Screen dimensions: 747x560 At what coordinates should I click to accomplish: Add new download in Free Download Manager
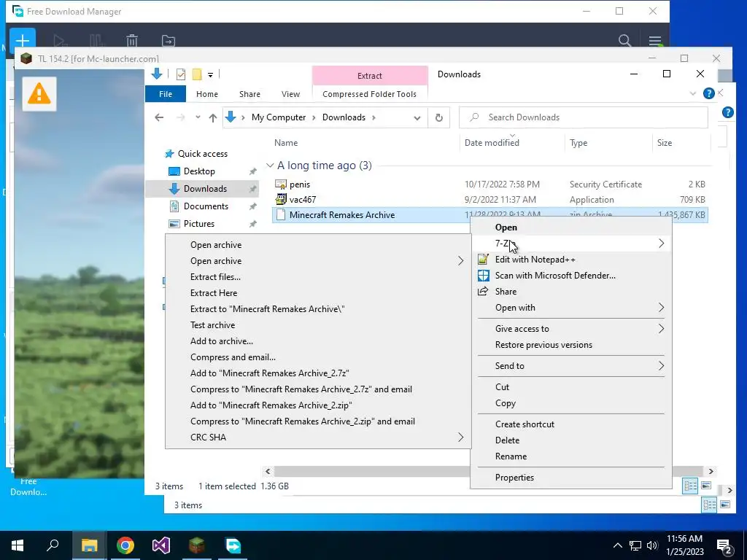tap(22, 40)
